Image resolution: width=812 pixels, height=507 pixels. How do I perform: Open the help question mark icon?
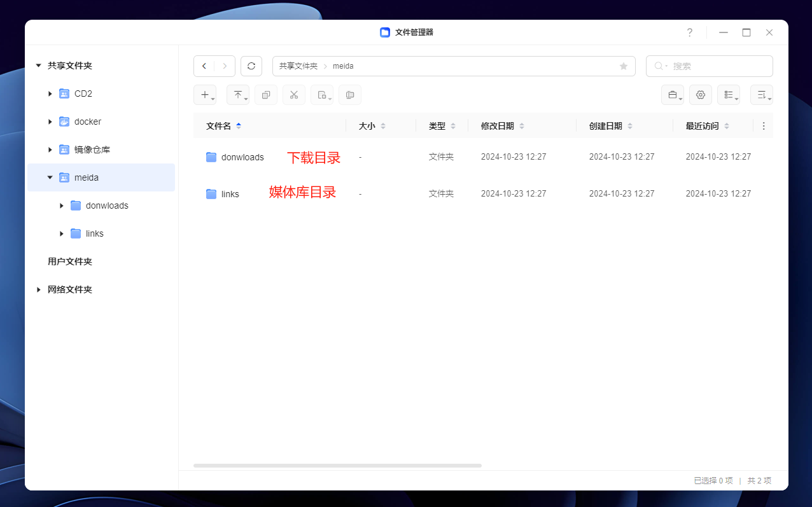coord(689,32)
